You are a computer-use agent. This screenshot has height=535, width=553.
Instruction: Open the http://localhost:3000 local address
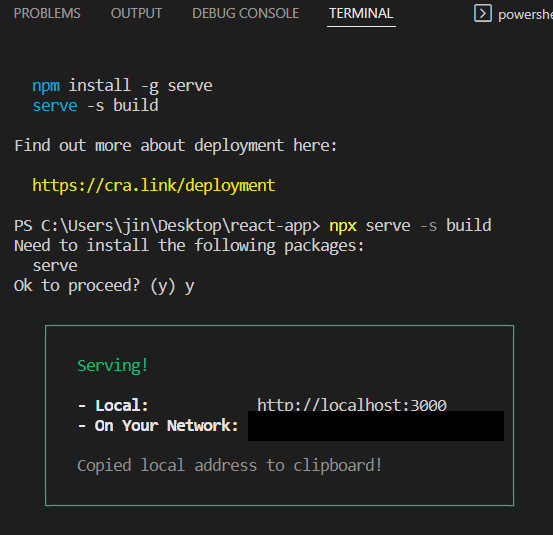[x=352, y=405]
